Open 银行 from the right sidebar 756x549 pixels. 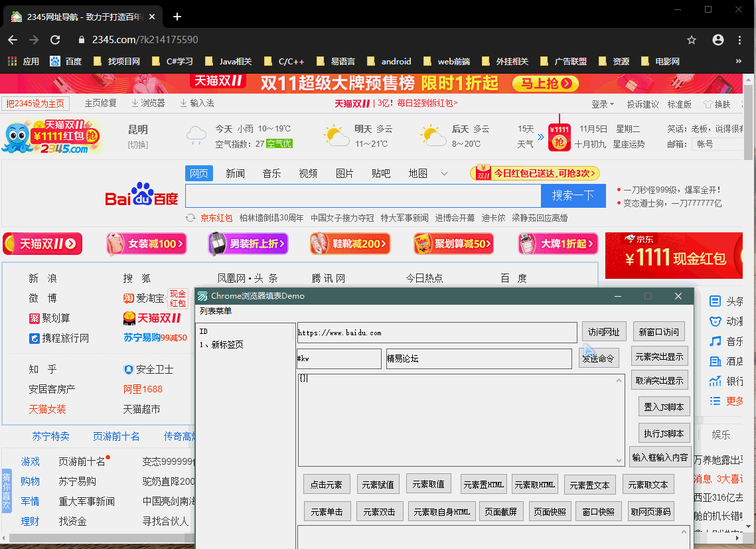725,381
